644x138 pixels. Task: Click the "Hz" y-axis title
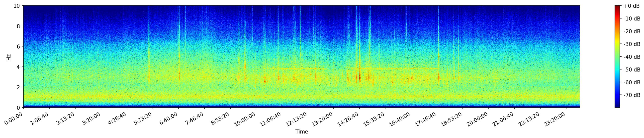click(x=9, y=57)
